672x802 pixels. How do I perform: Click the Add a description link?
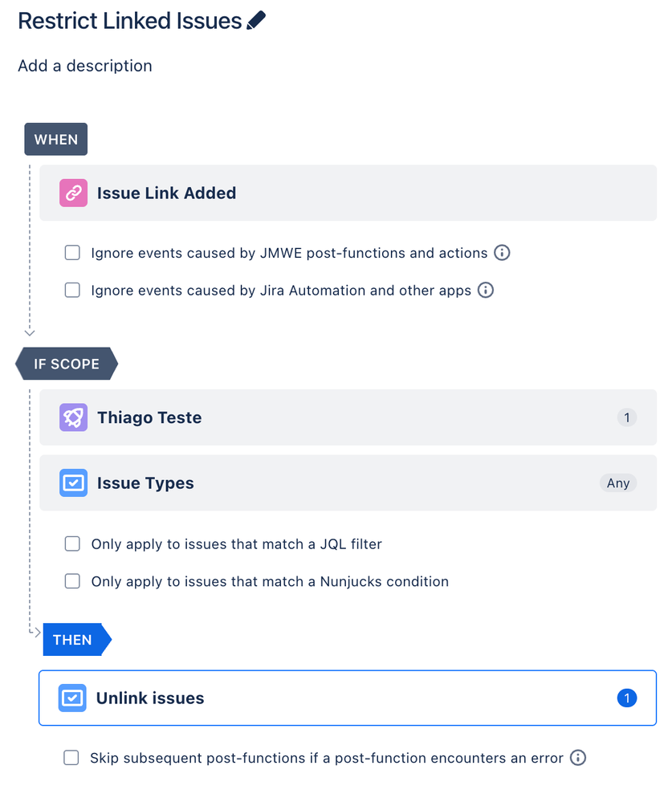[84, 66]
